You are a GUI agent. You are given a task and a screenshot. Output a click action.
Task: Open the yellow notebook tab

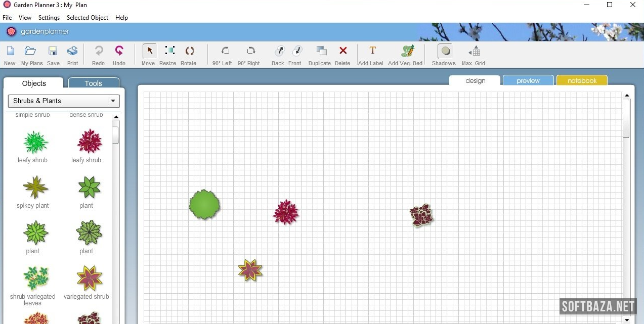pyautogui.click(x=582, y=81)
